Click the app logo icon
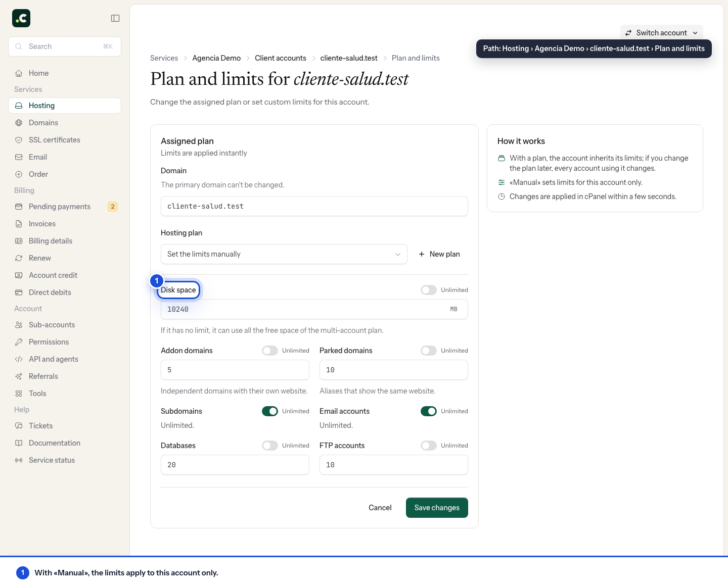Image resolution: width=728 pixels, height=588 pixels. pos(21,18)
